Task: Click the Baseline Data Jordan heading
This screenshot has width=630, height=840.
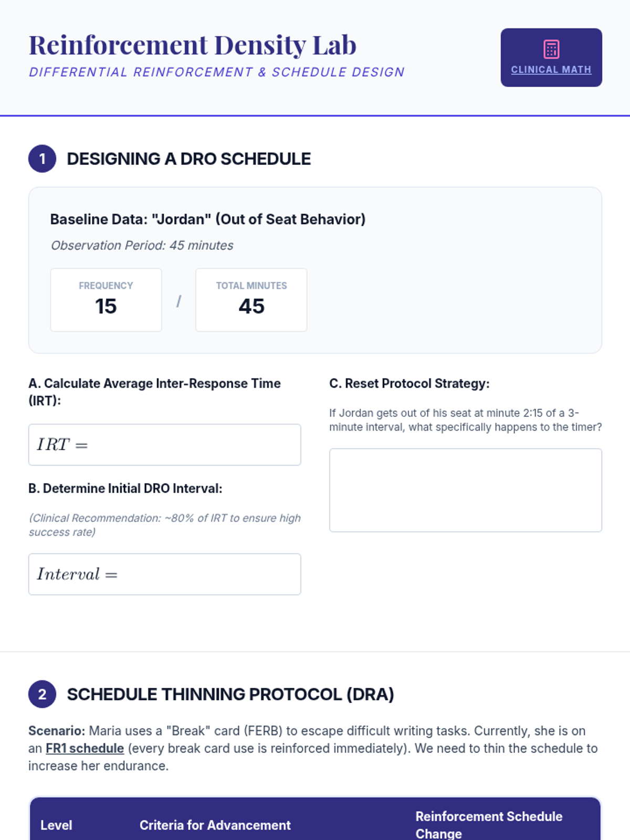Action: click(x=208, y=219)
